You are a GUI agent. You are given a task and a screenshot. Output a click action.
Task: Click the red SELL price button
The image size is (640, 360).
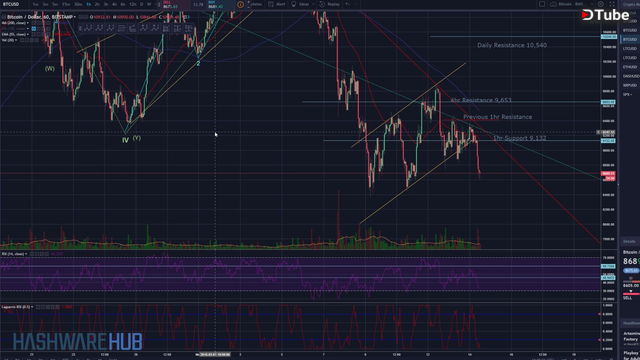point(175,4)
